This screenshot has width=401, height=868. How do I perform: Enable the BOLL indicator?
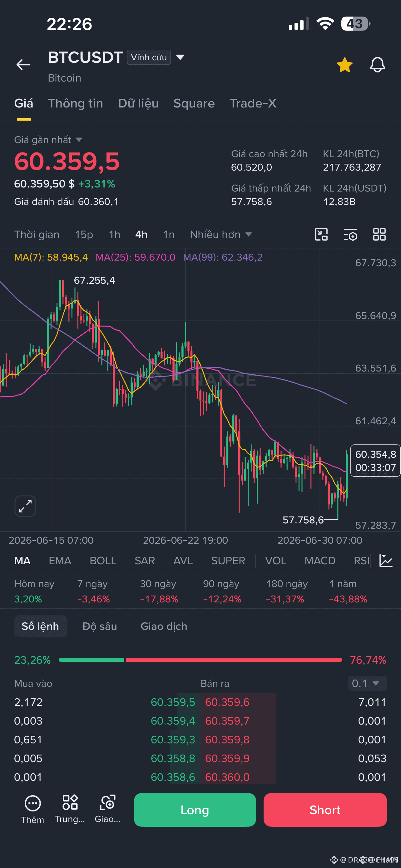tap(103, 561)
